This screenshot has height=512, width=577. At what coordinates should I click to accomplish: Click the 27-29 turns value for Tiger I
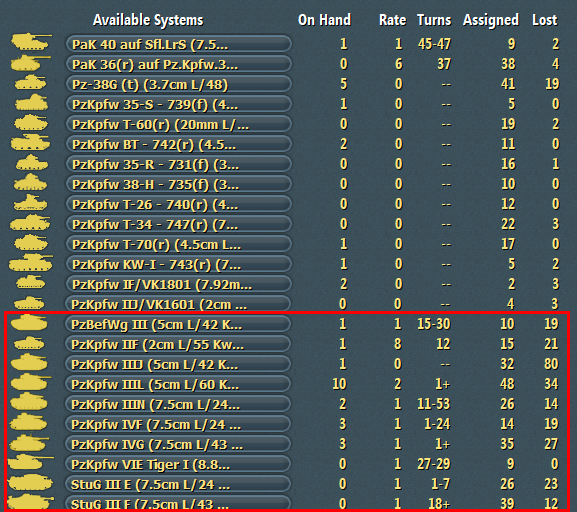[434, 464]
